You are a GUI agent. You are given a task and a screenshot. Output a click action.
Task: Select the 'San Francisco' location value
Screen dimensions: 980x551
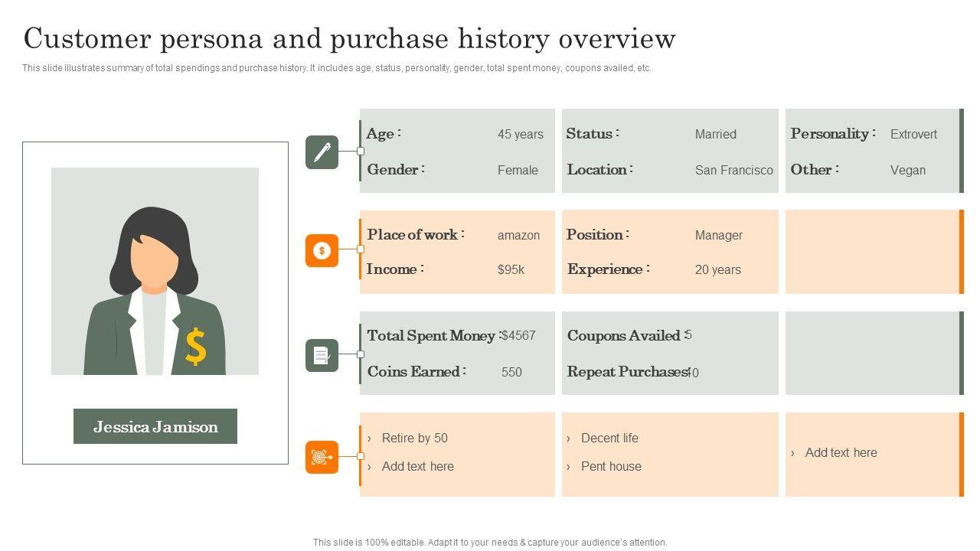pos(733,171)
